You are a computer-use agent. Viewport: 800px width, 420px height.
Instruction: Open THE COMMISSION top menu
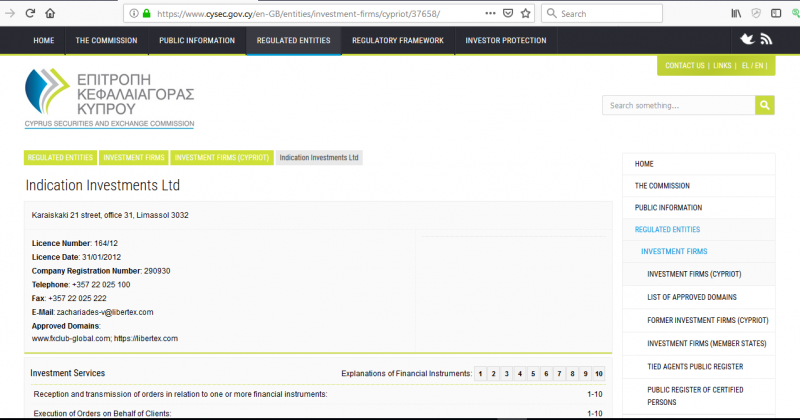107,40
